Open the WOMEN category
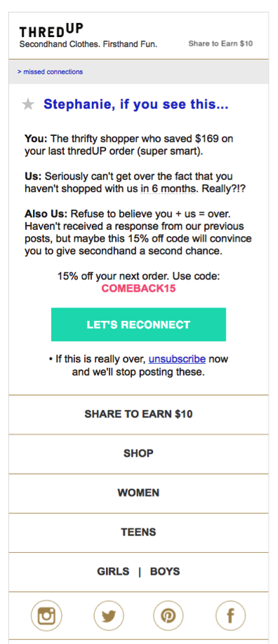The image size is (278, 644). pos(138,493)
